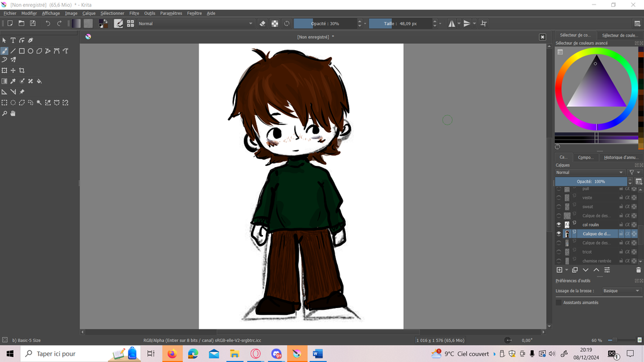Move the layer up with arrow button
The image size is (644, 362).
point(596,270)
